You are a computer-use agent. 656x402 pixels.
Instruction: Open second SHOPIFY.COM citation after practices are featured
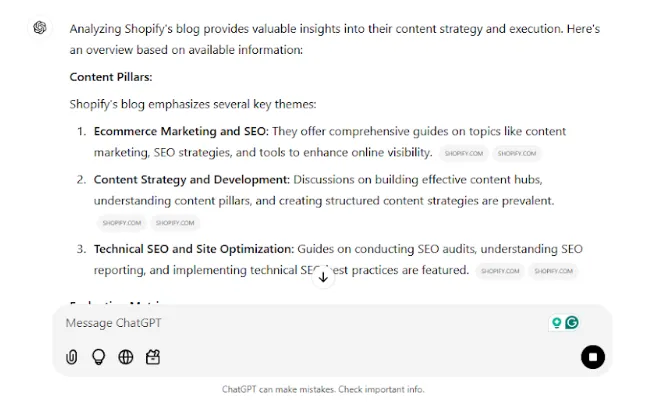tap(553, 271)
